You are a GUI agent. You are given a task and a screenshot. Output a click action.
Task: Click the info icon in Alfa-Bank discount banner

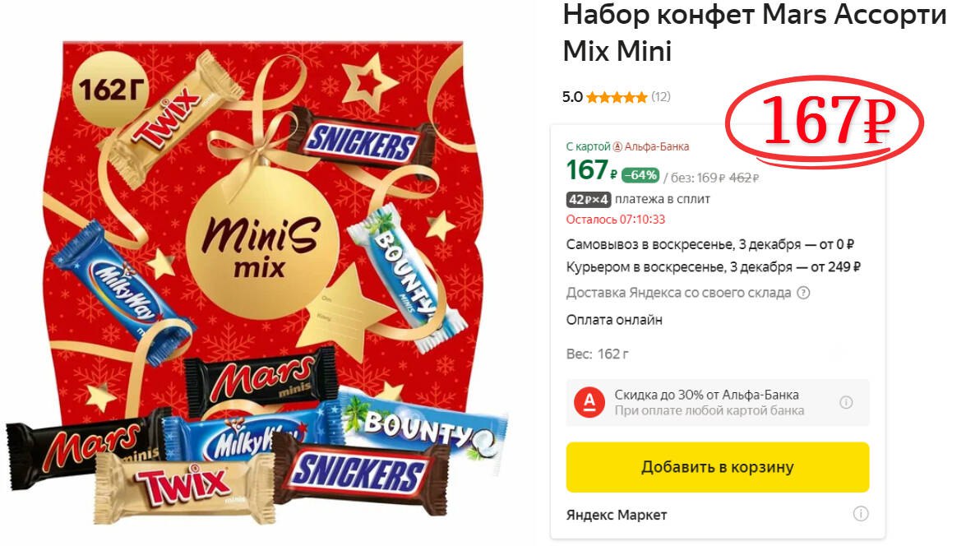(x=846, y=402)
